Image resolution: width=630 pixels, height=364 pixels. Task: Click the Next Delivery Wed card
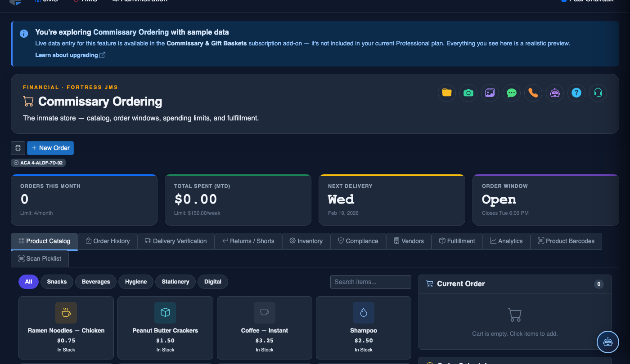(392, 200)
